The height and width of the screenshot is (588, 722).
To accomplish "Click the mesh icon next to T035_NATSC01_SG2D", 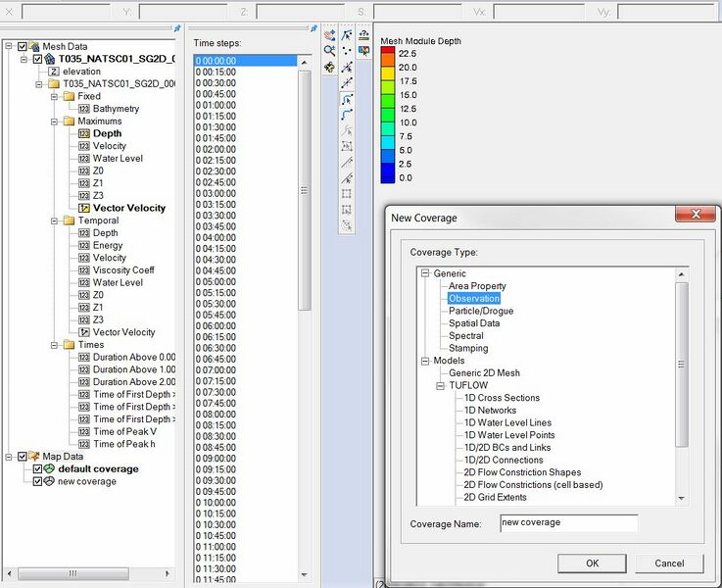I will tap(50, 59).
